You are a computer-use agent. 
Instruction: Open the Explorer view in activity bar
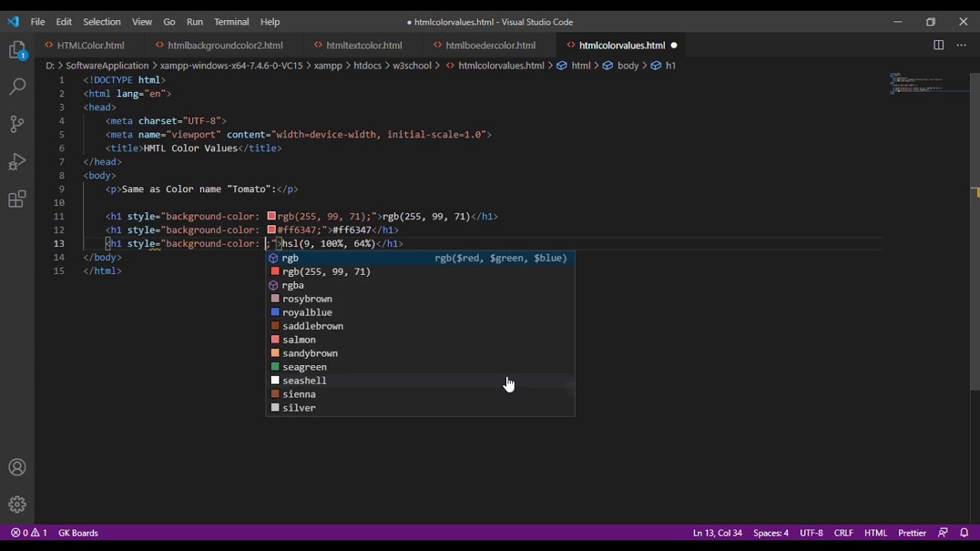pos(17,51)
